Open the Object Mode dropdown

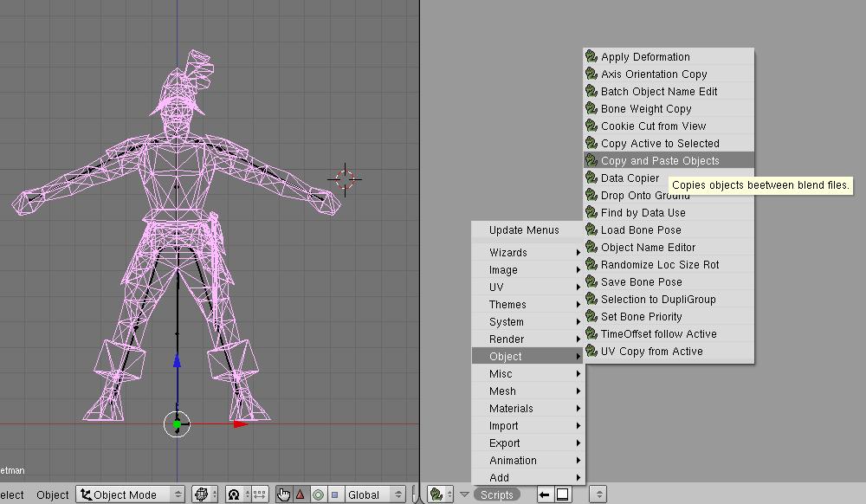(131, 494)
